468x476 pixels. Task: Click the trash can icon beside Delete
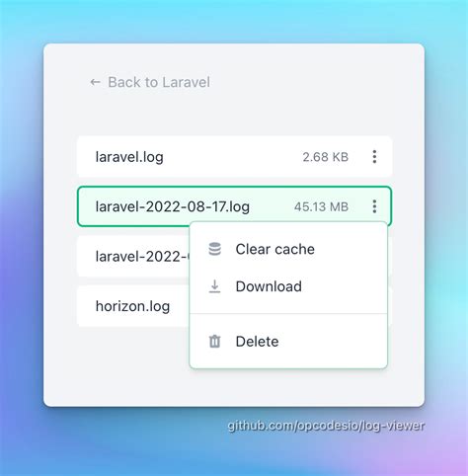click(215, 342)
